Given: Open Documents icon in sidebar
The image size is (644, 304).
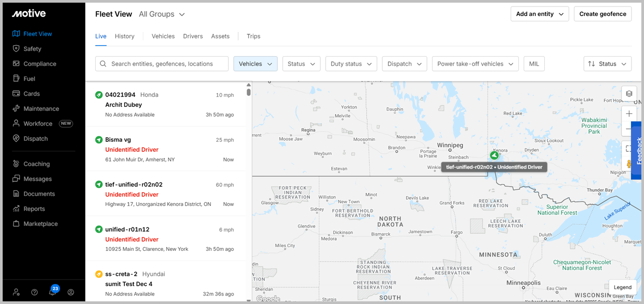Looking at the screenshot, I should pyautogui.click(x=16, y=194).
